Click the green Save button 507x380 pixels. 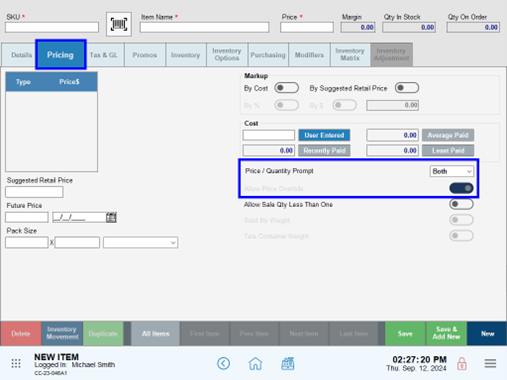tap(405, 334)
